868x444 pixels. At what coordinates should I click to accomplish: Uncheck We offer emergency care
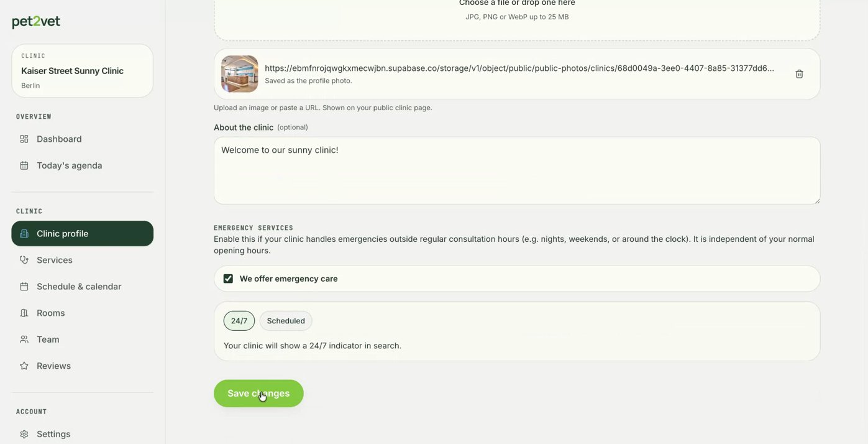228,279
